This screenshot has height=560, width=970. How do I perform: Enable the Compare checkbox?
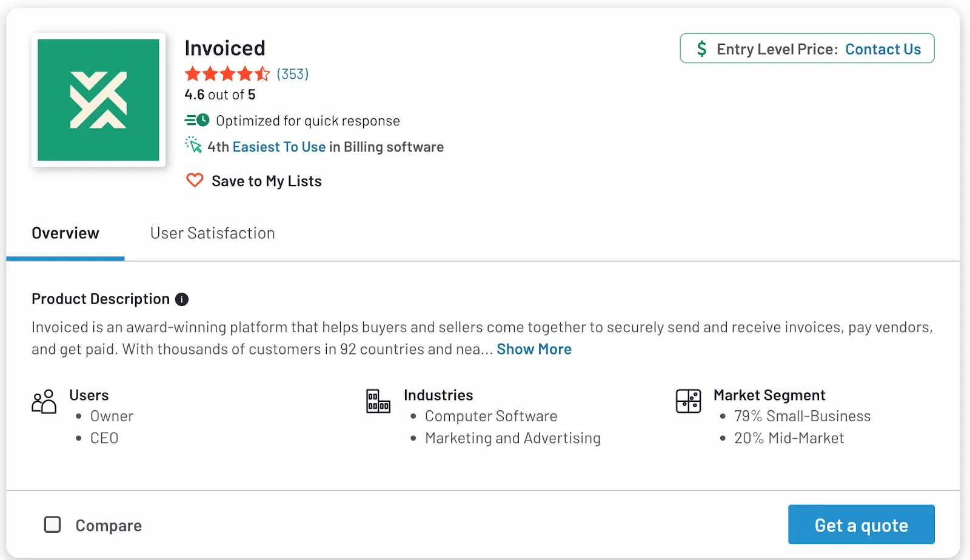tap(52, 524)
